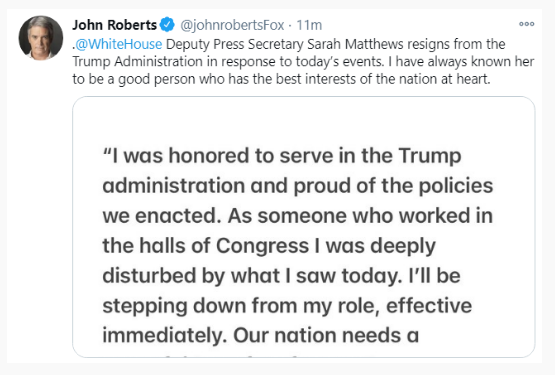
Task: Click the statement line 'we enacted. As someone who worked'
Action: point(298,216)
